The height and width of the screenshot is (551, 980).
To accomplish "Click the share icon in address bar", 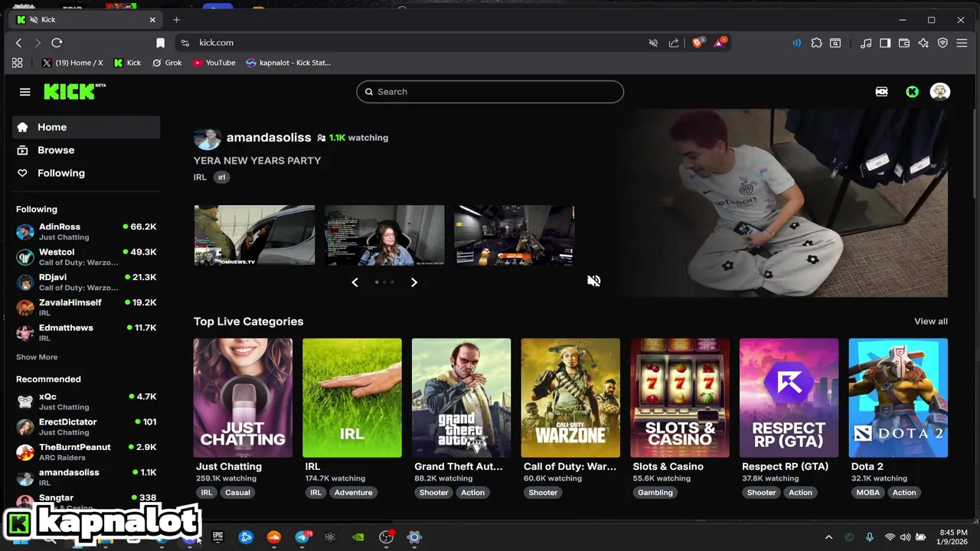I will 674,43.
